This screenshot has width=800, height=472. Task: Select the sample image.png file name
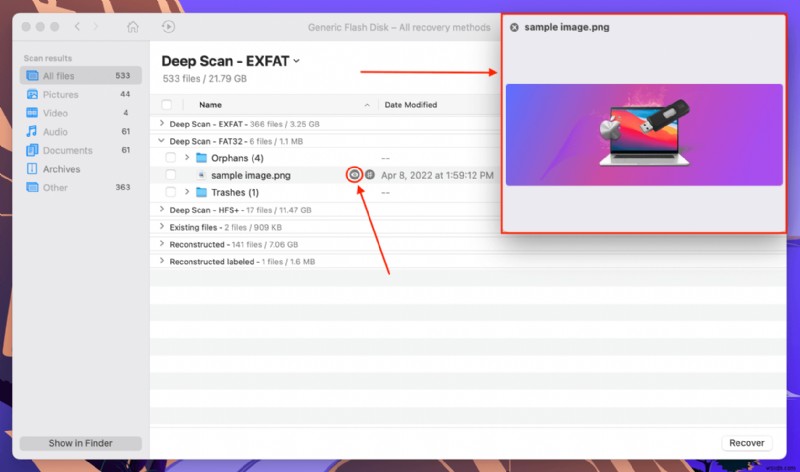point(251,175)
